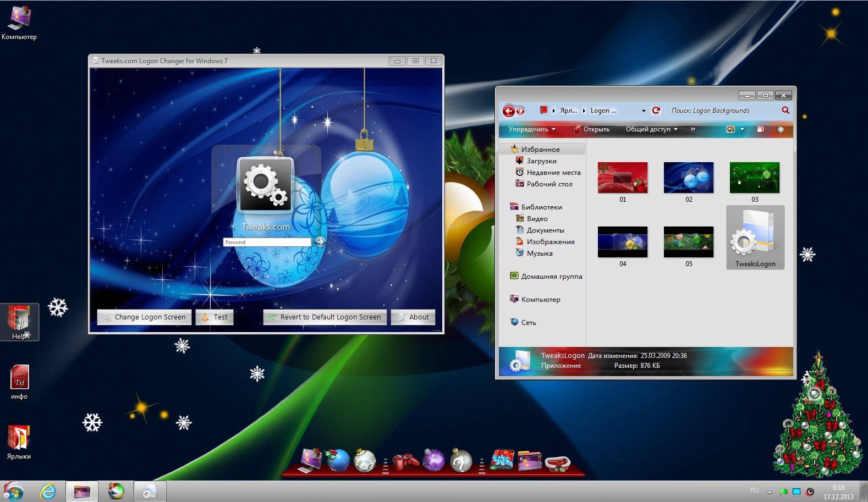Click the red magnifier search icon
This screenshot has width=868, height=502.
coord(785,111)
